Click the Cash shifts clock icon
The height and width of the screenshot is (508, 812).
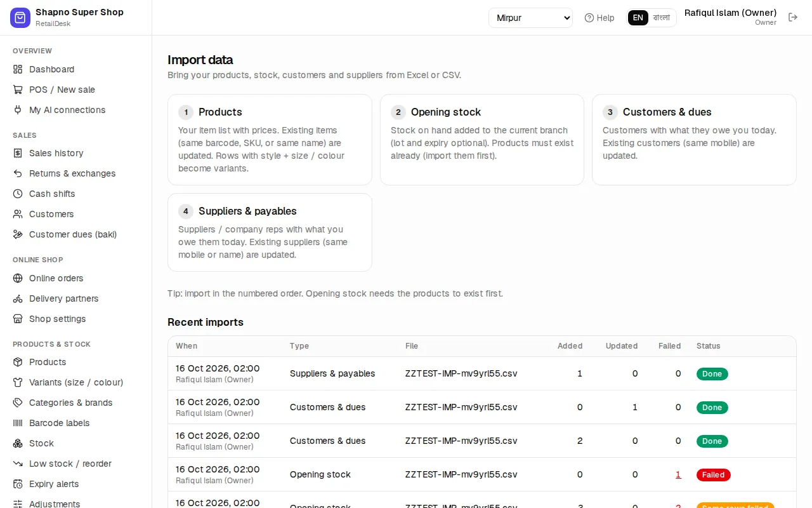point(18,194)
